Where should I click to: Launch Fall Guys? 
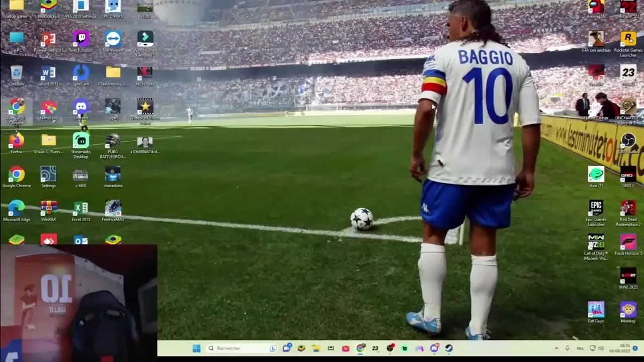pyautogui.click(x=596, y=312)
